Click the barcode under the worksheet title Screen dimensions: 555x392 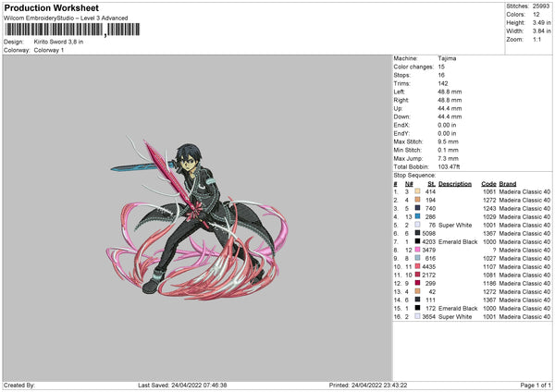click(72, 30)
